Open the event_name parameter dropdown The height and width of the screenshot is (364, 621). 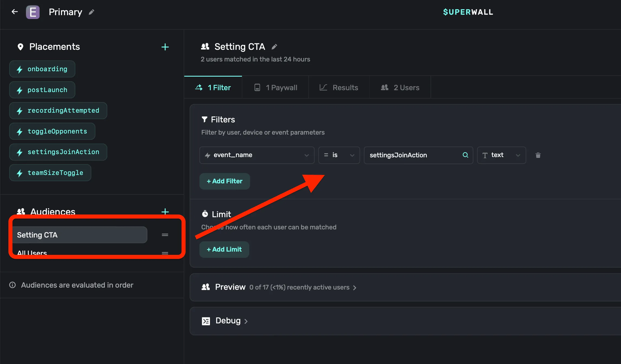coord(257,155)
